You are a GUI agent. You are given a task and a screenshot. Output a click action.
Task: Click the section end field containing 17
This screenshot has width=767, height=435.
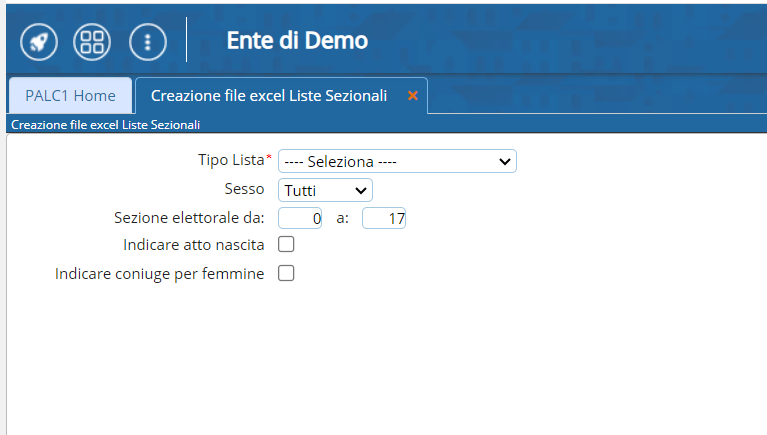click(384, 218)
